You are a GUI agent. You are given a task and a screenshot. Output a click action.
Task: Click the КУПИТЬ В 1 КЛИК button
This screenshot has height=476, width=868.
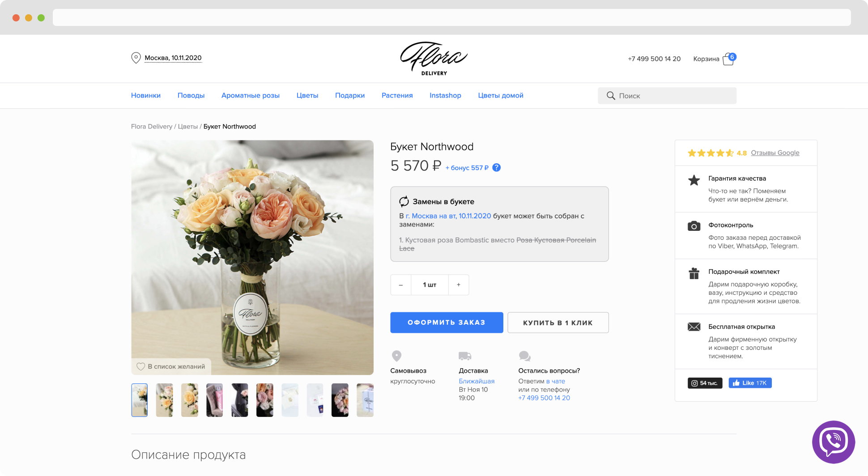[x=558, y=323]
